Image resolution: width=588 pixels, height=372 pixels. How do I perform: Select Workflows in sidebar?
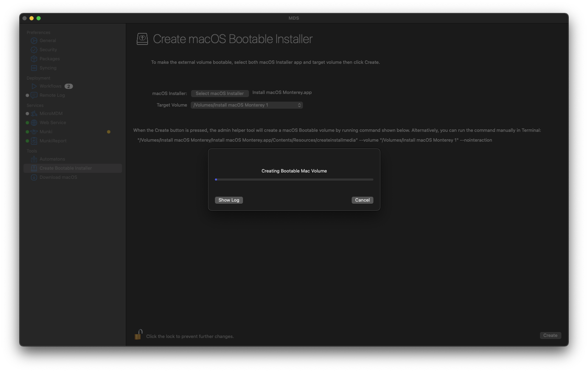click(x=50, y=86)
